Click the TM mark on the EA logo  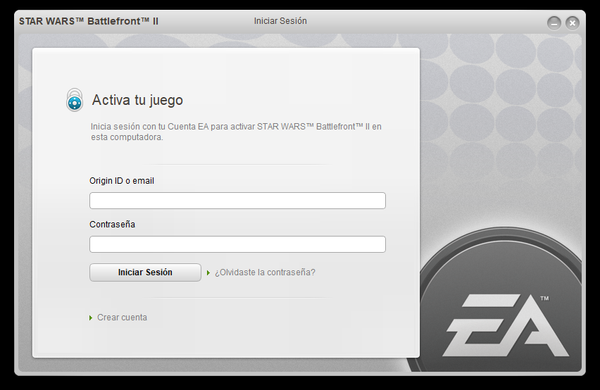pyautogui.click(x=545, y=298)
